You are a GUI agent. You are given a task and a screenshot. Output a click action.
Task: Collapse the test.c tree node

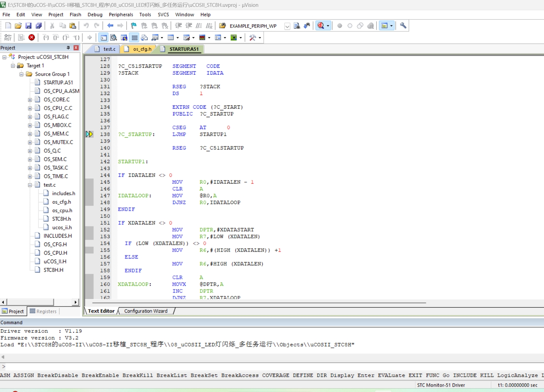(x=30, y=185)
